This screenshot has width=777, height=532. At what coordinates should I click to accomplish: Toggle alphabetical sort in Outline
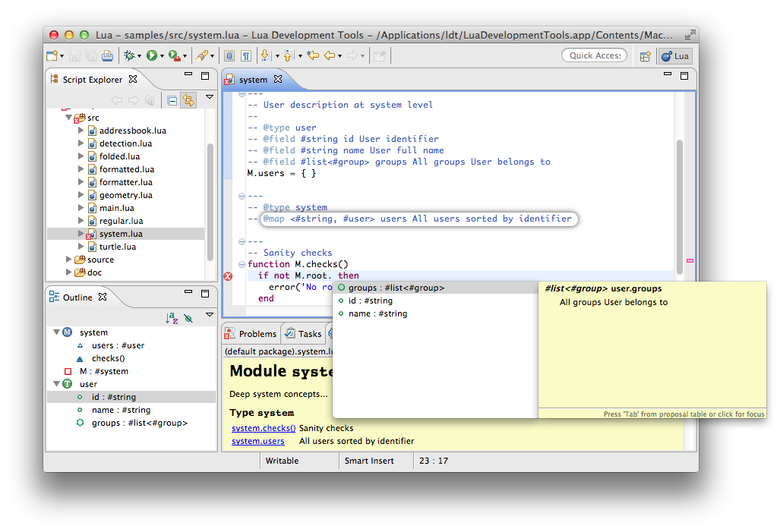(172, 318)
